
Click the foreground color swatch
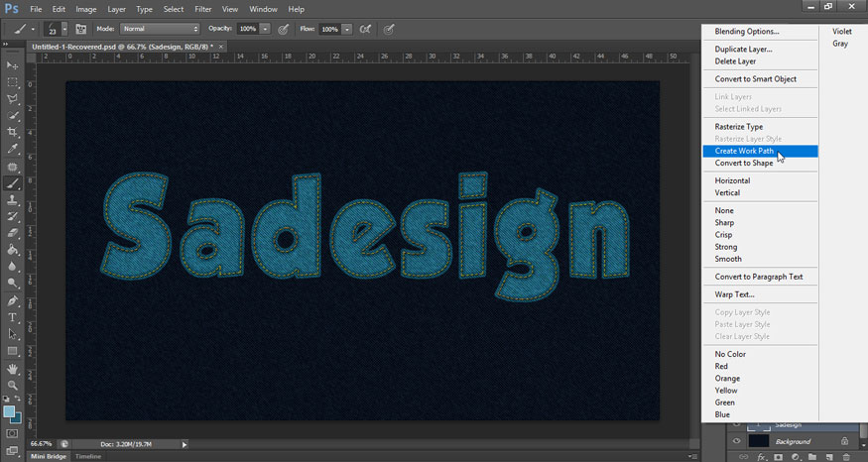click(x=9, y=411)
